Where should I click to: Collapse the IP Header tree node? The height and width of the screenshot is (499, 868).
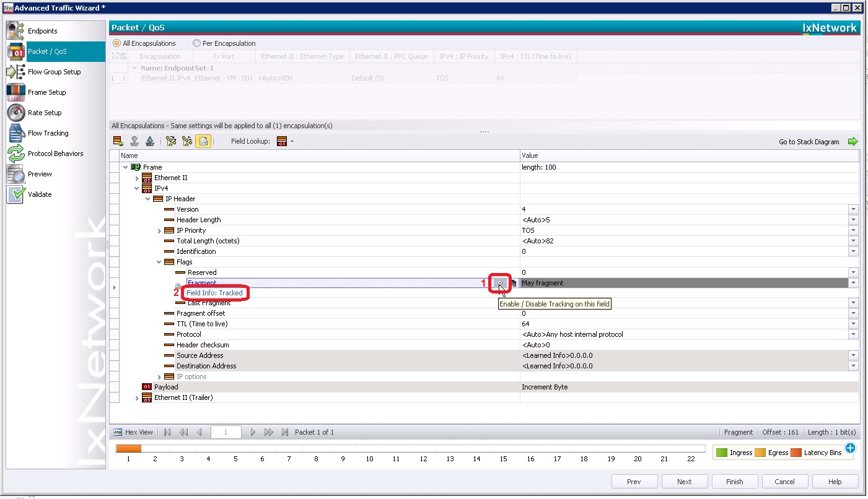tap(147, 198)
